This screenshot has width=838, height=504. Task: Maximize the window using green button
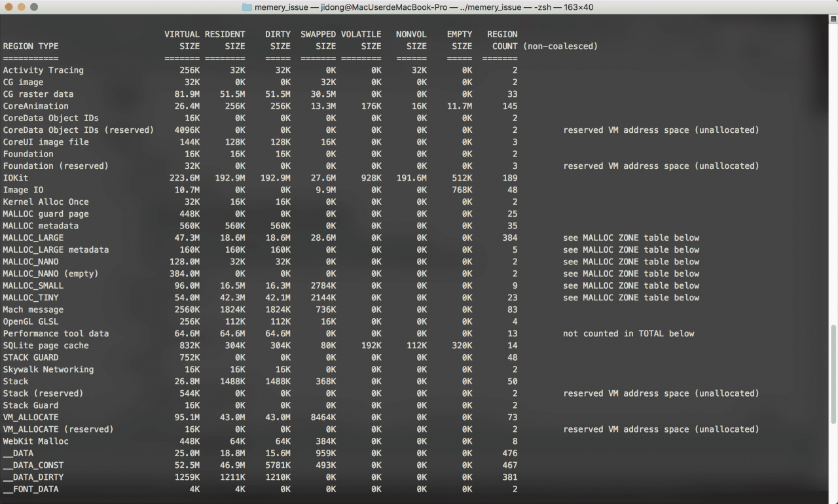click(34, 7)
